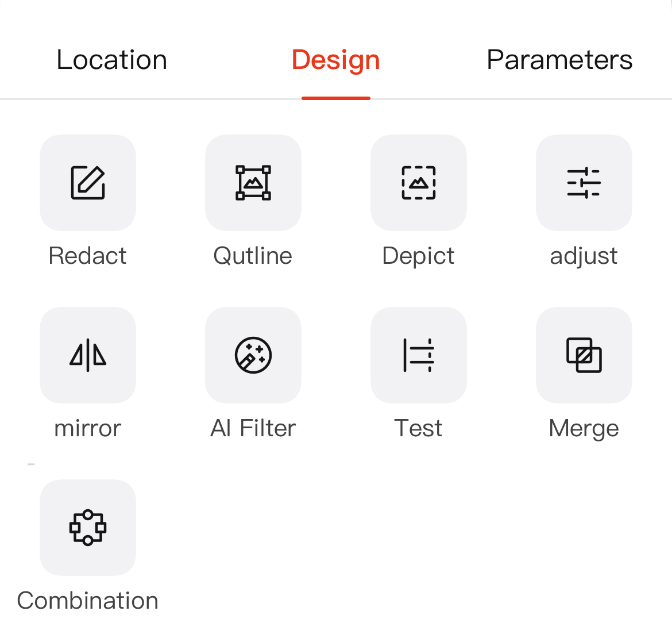Screen dimensions: 672x638
Task: Open the adjust sliders icon
Action: (584, 183)
